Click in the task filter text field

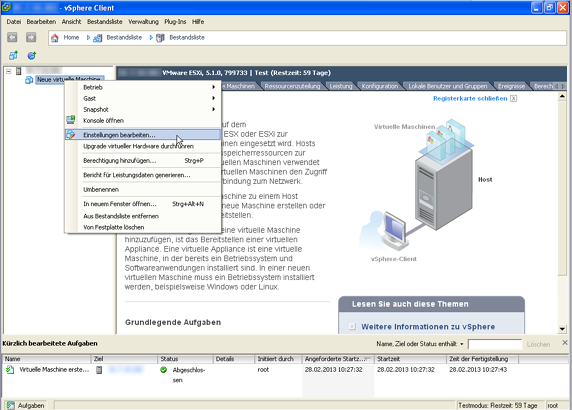[495, 344]
